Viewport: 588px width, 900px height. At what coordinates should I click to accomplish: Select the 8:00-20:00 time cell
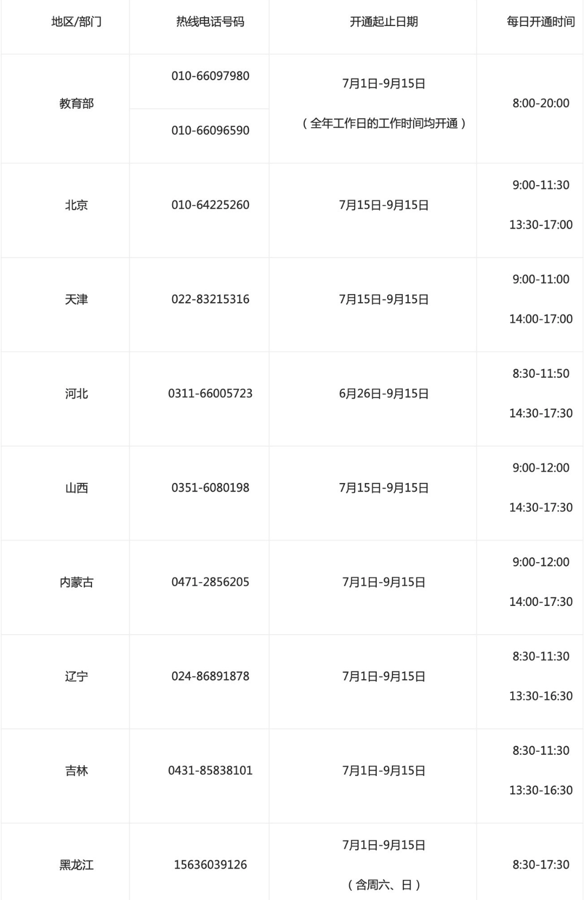(540, 103)
